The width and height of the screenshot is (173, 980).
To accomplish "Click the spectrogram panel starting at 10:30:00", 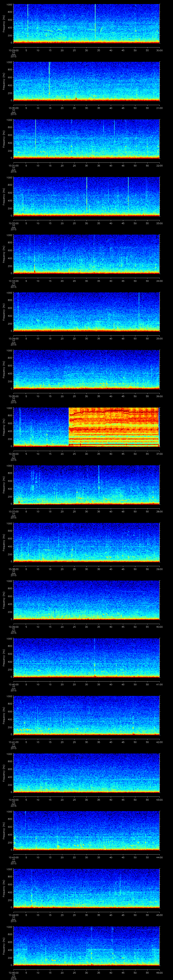I will point(86,81).
